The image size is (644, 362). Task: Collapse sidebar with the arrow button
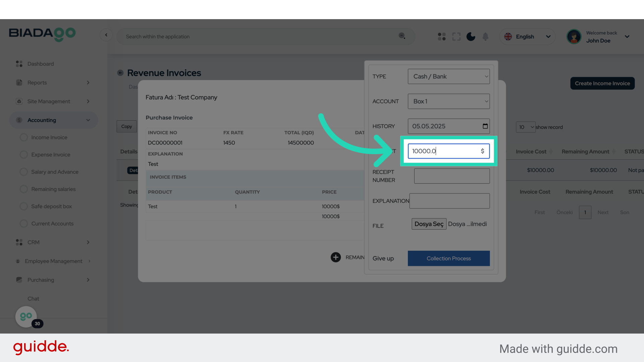[106, 35]
